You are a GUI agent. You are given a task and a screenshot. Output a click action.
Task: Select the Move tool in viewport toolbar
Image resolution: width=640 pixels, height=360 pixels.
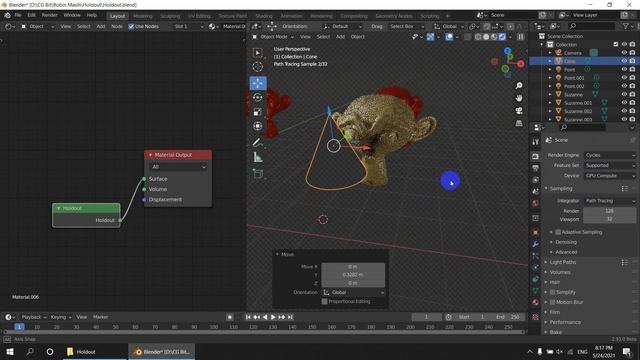click(x=258, y=83)
